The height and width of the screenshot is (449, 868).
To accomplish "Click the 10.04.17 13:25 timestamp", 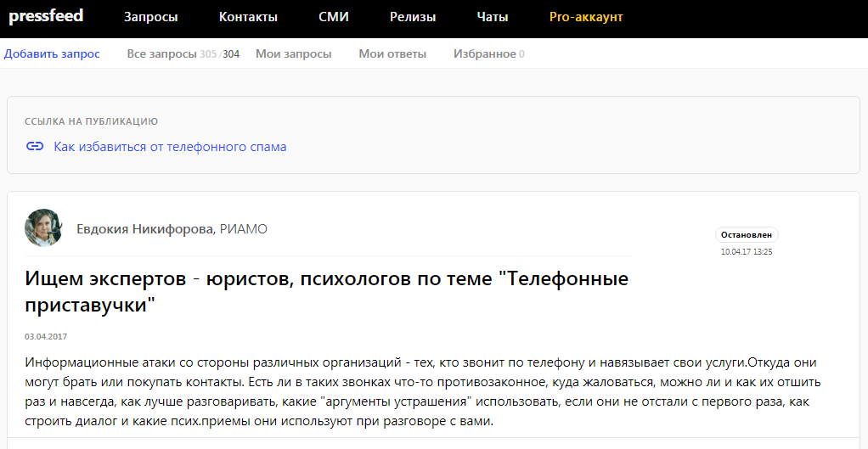I will 747,252.
